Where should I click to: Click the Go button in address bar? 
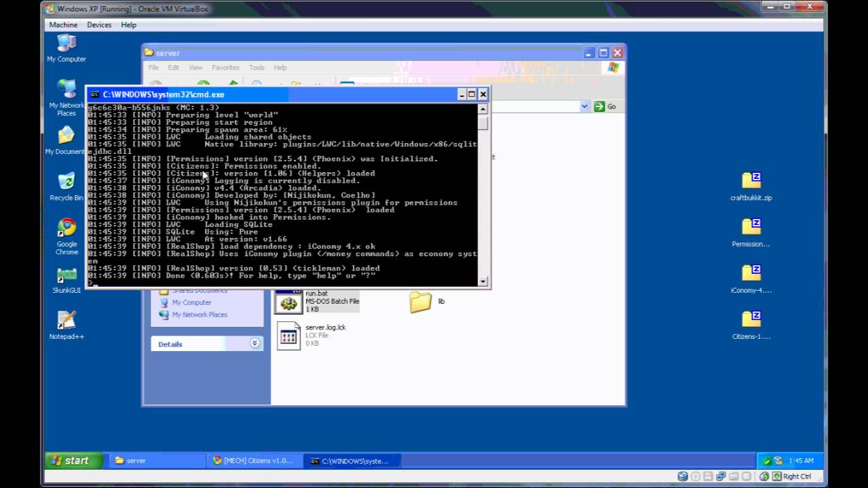pos(605,106)
